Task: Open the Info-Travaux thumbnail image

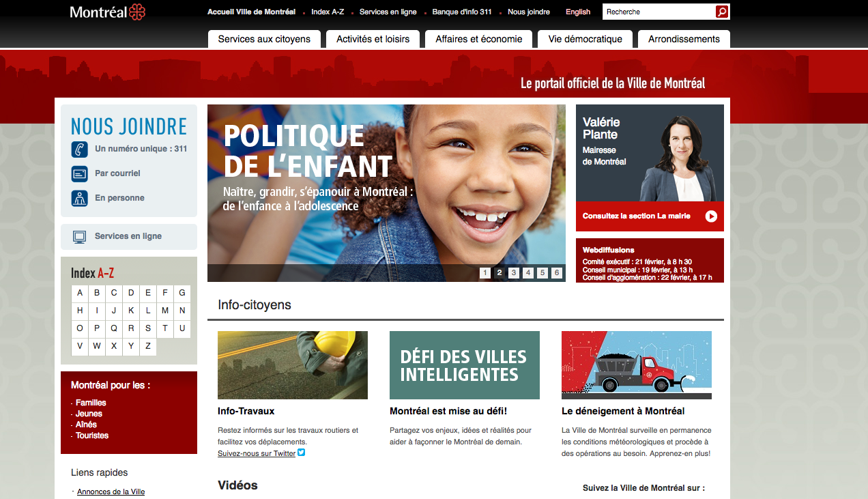Action: tap(293, 365)
